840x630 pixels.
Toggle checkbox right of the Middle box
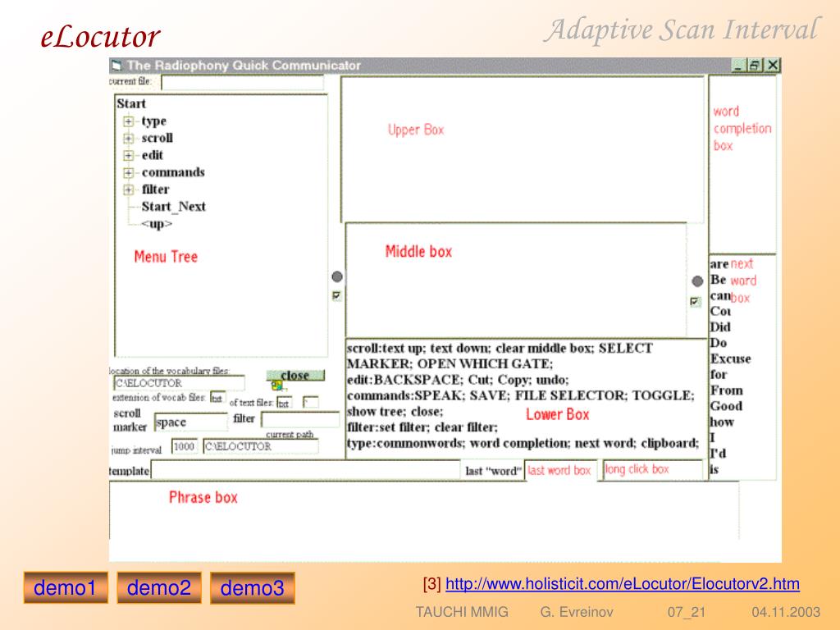(x=695, y=302)
